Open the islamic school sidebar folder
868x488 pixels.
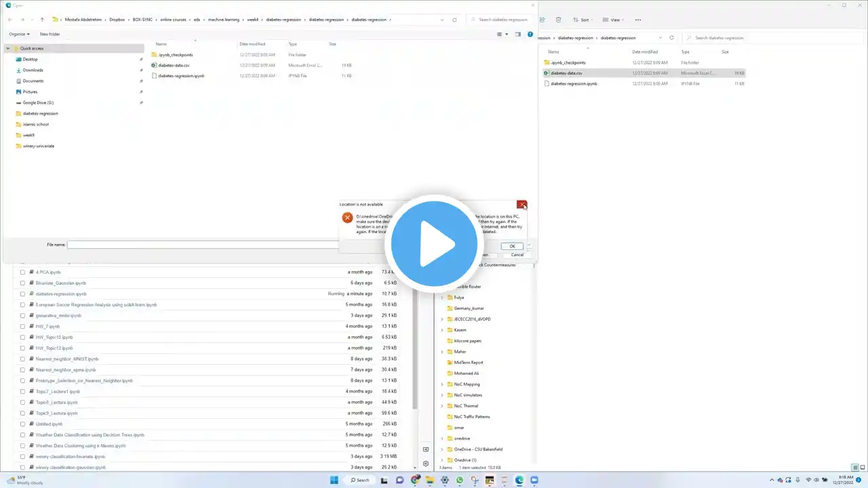(x=35, y=124)
